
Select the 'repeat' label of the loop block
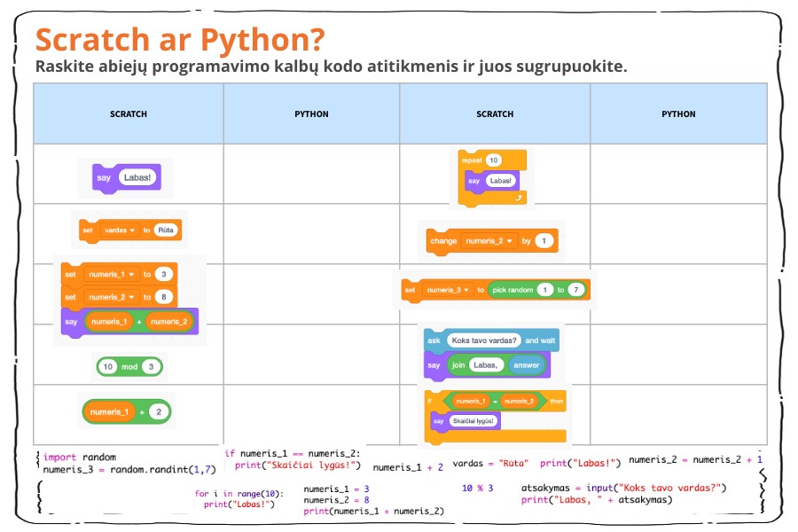pyautogui.click(x=472, y=160)
